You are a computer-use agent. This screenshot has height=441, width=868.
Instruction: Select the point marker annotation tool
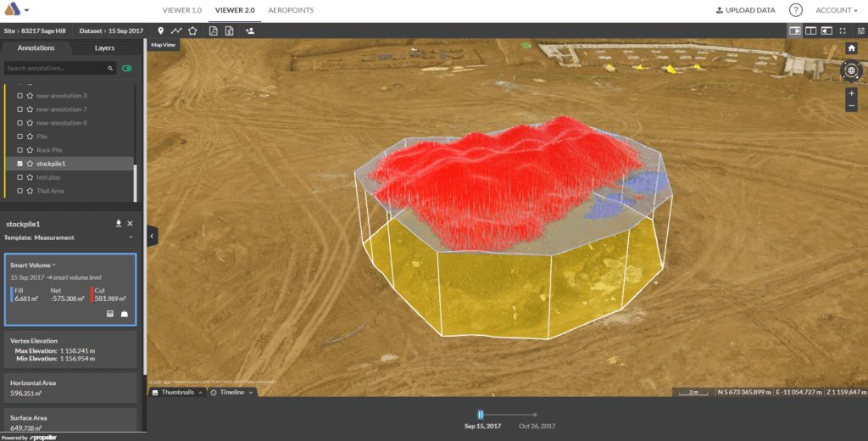161,31
